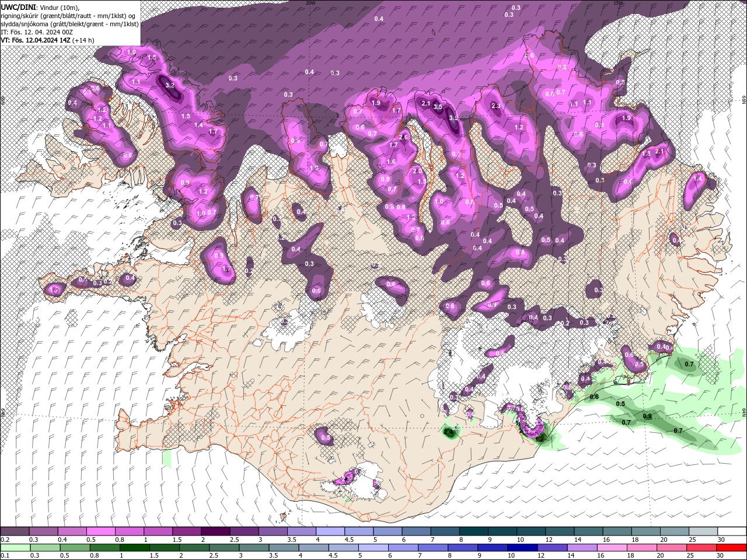The width and height of the screenshot is (747, 560).
Task: Click the 'VT: Fös. 12.04.2024 14Z (+14 h)' line
Action: (47, 40)
